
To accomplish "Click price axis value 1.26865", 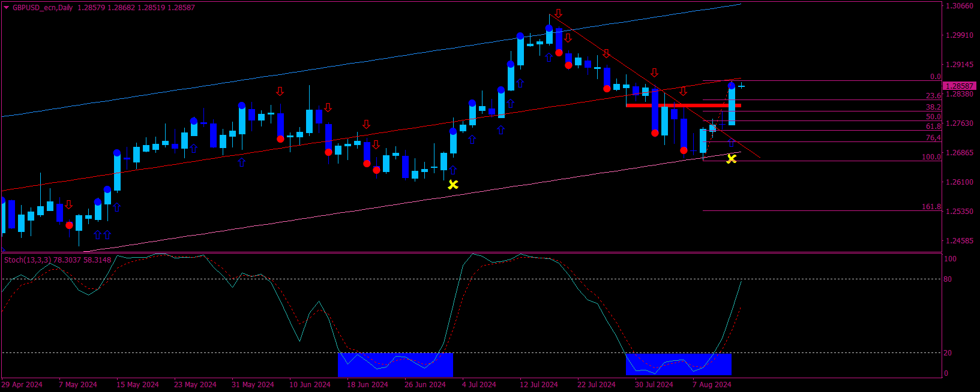I will pos(960,153).
